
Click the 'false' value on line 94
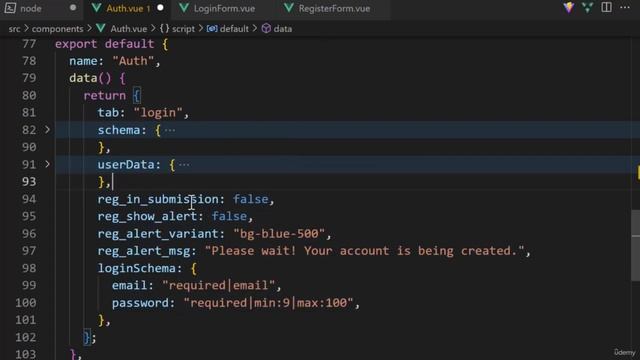point(251,199)
